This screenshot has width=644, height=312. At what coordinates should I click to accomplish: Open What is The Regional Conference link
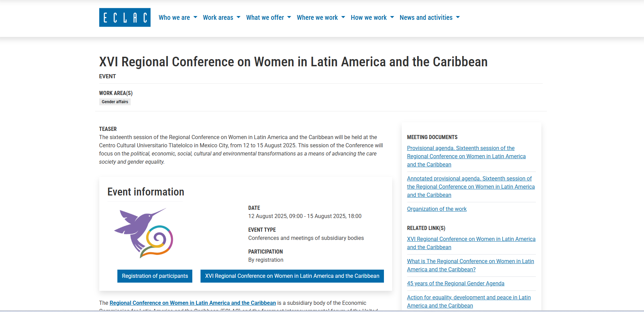click(471, 265)
